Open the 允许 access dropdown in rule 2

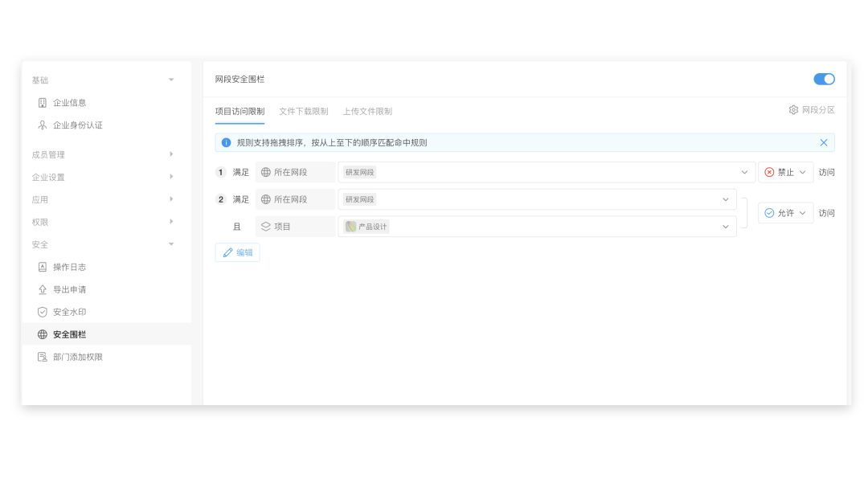[784, 213]
